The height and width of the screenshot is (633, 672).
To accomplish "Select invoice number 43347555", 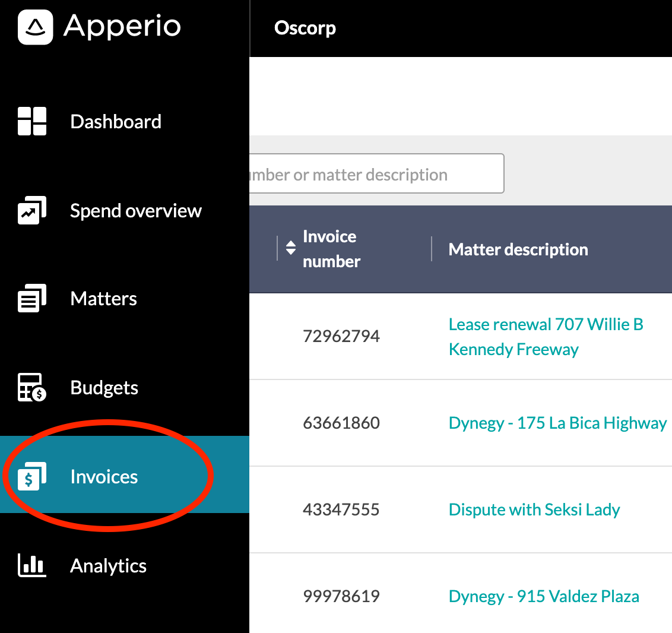I will coord(341,509).
